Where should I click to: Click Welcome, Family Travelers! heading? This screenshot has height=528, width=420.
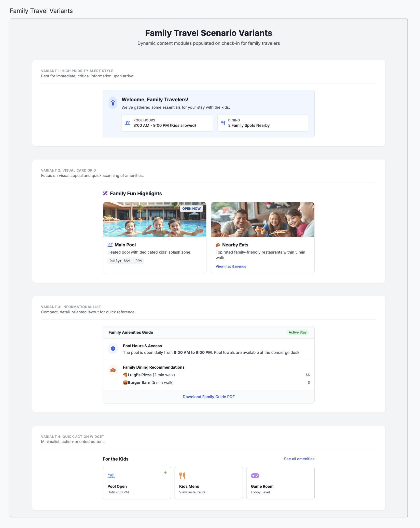155,100
